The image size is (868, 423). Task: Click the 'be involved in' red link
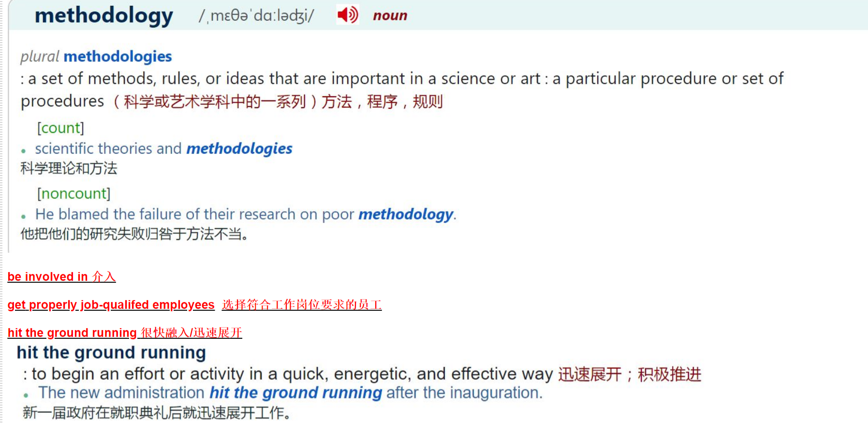(61, 277)
